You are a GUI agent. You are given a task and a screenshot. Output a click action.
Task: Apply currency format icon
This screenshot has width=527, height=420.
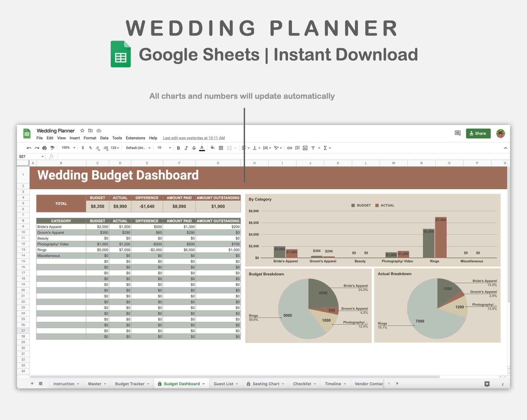pos(83,148)
